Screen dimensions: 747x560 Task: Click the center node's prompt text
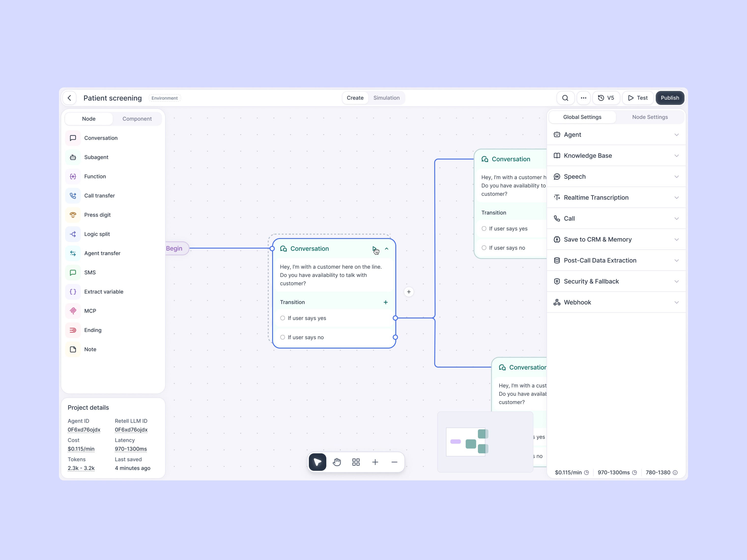(331, 275)
